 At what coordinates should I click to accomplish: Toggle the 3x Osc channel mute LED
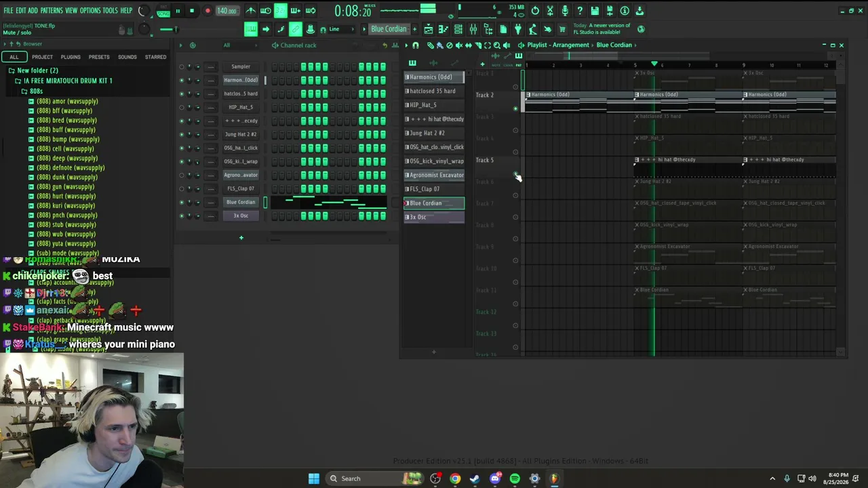[181, 216]
